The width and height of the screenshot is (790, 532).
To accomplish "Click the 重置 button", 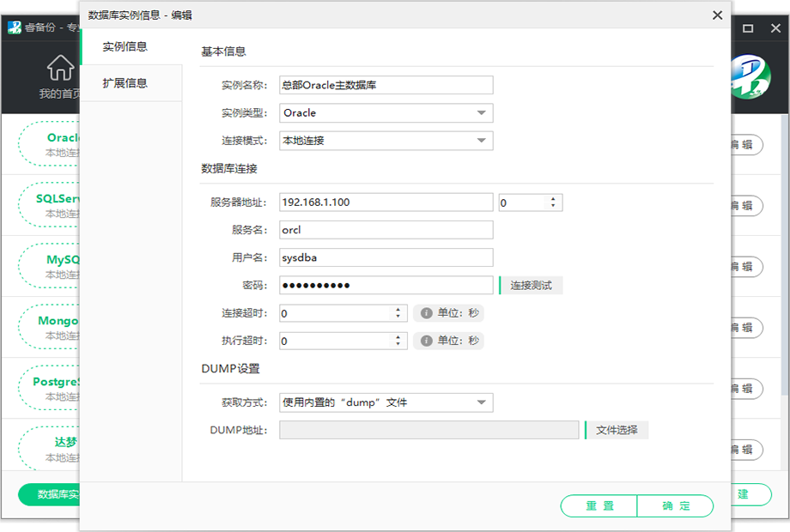I will coord(599,505).
